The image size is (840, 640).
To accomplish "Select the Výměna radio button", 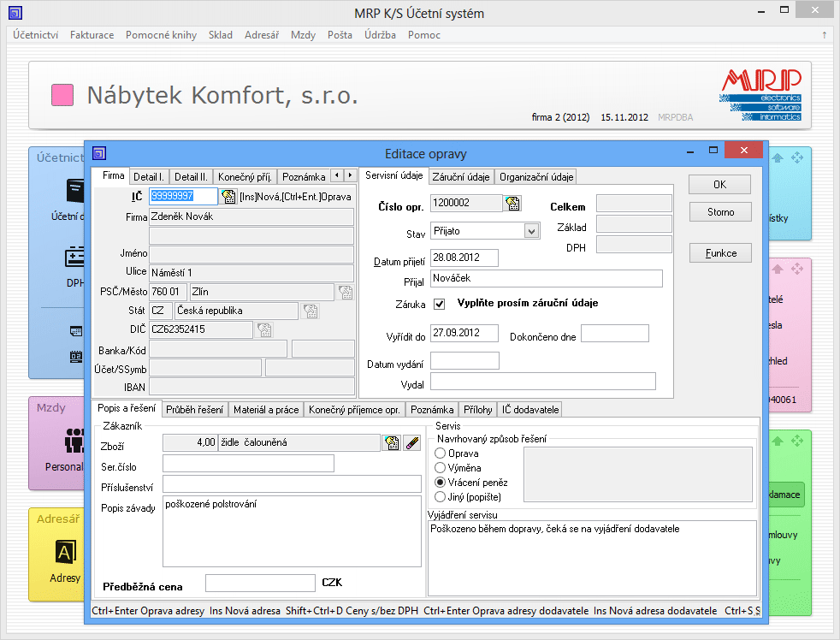I will click(x=441, y=468).
